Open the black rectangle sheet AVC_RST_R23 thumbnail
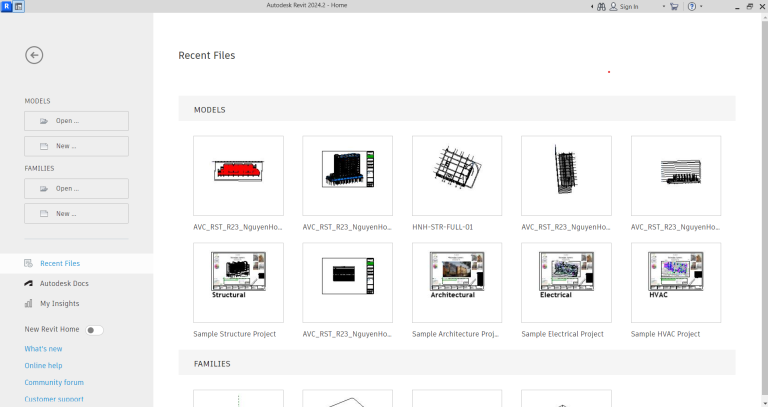 [347, 283]
